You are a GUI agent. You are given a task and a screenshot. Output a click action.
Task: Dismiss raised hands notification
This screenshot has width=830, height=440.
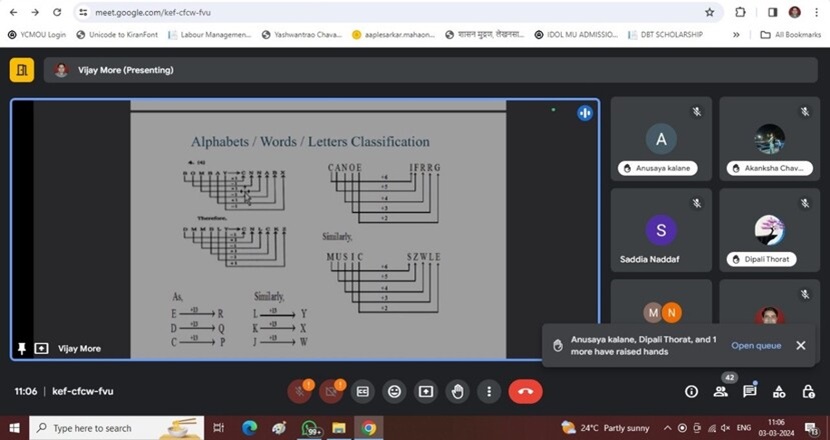[x=800, y=345]
